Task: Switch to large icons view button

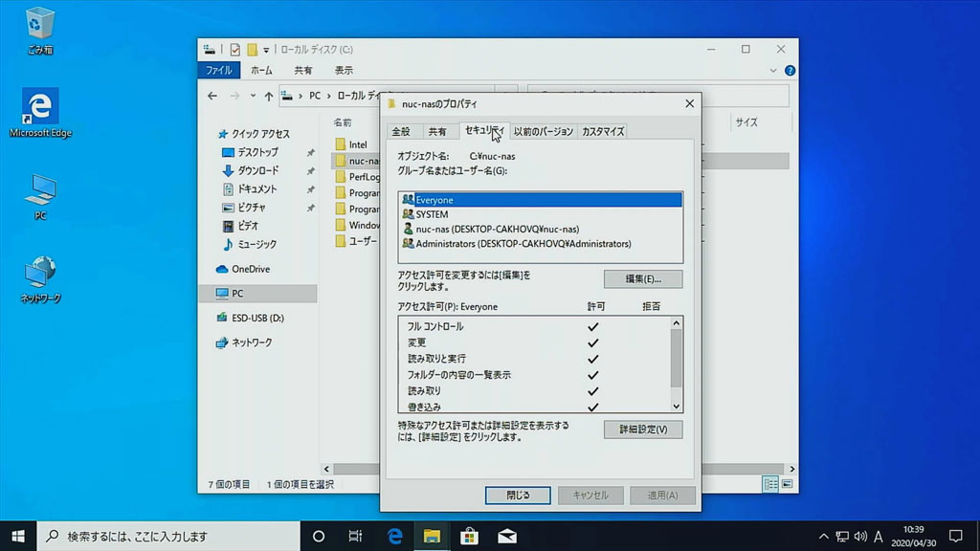Action: (788, 485)
